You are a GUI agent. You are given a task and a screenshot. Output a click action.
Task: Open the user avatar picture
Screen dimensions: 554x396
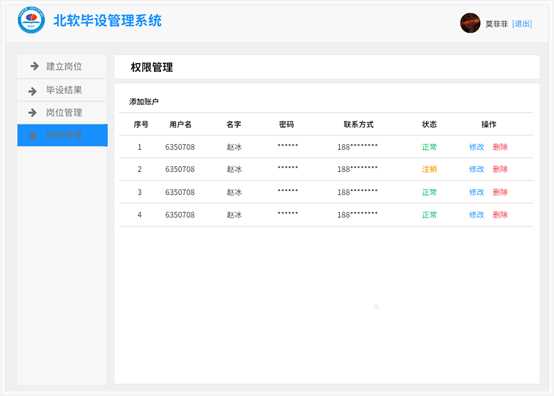pos(470,23)
